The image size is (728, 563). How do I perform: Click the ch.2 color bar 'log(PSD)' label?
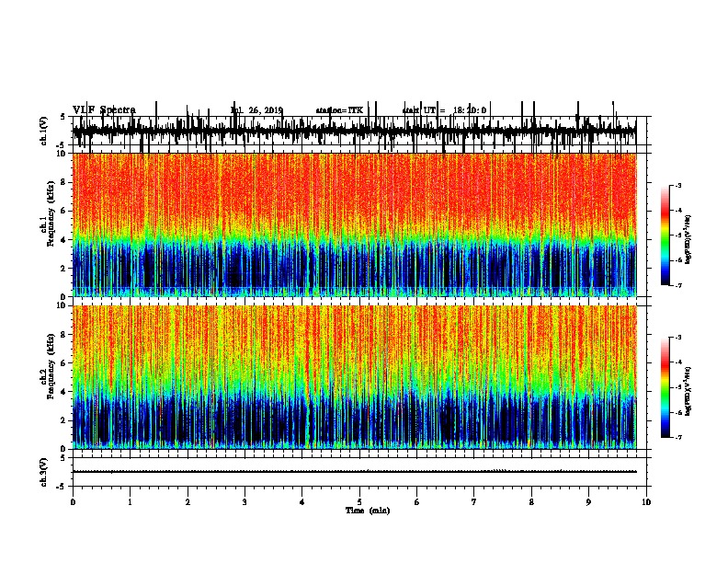point(688,392)
